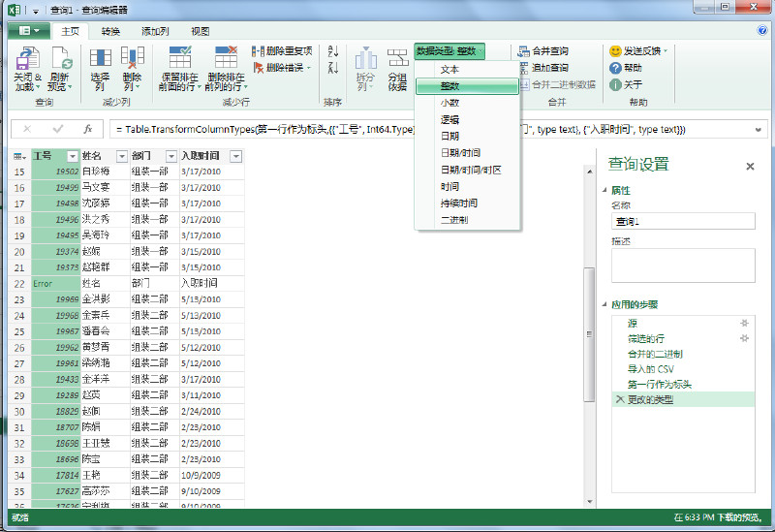
Task: Open the 入职时间 column filter dropdown
Action: coord(236,156)
